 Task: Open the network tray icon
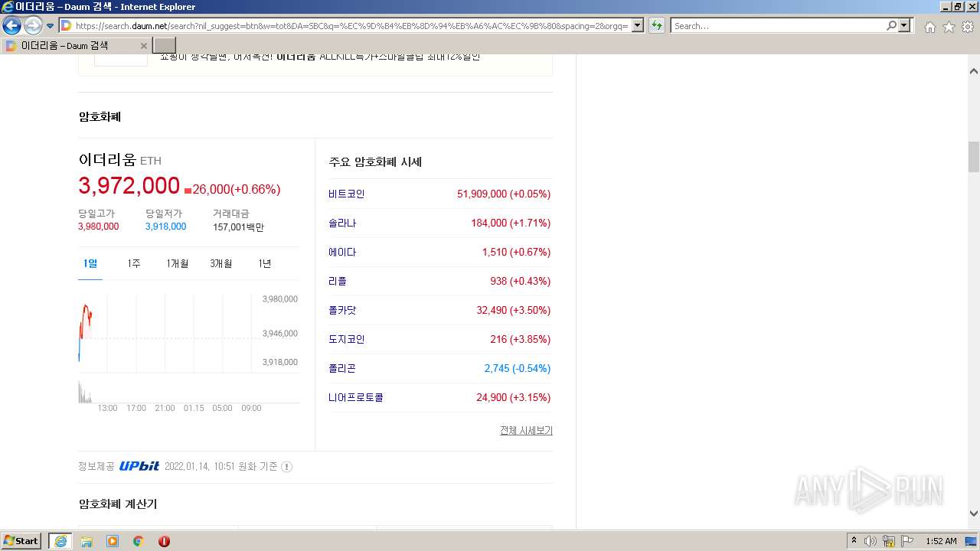pyautogui.click(x=889, y=541)
